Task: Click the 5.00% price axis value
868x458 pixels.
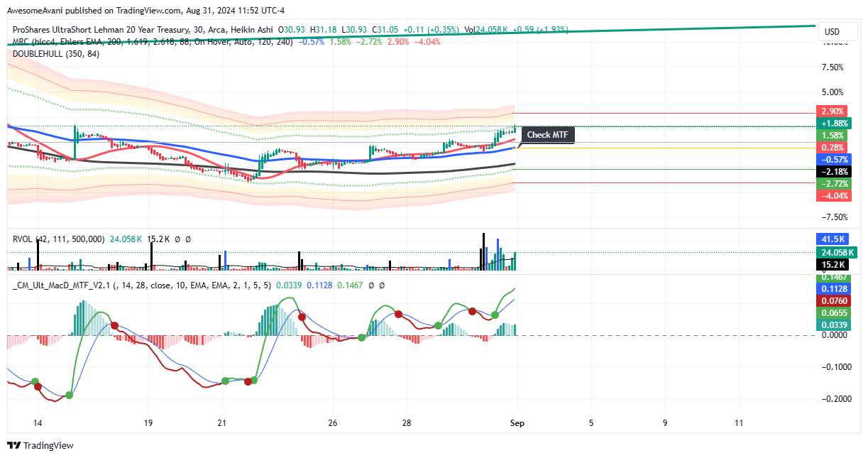Action: coord(832,92)
